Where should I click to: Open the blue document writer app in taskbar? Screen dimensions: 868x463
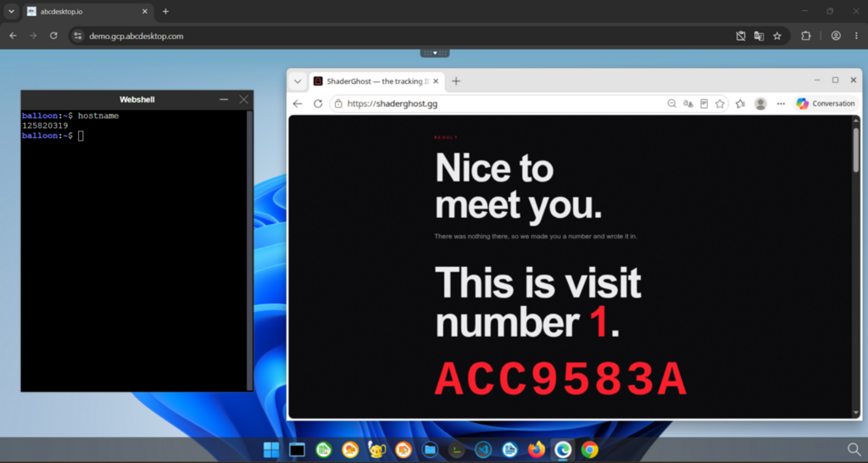[x=509, y=449]
